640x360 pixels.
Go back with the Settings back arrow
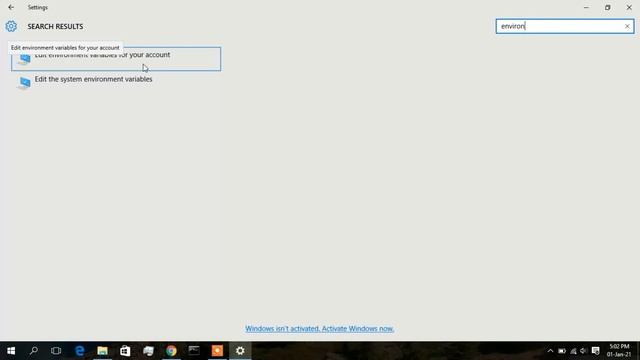pyautogui.click(x=11, y=7)
